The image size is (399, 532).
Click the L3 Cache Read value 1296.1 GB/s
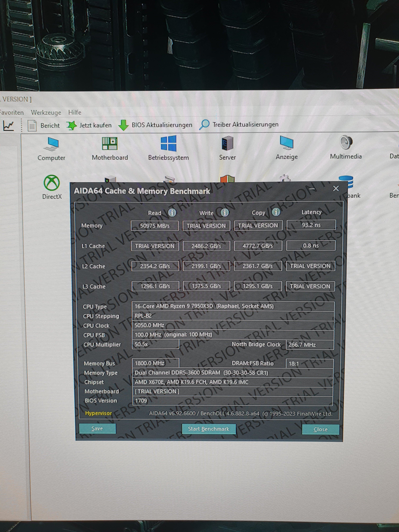[155, 286]
